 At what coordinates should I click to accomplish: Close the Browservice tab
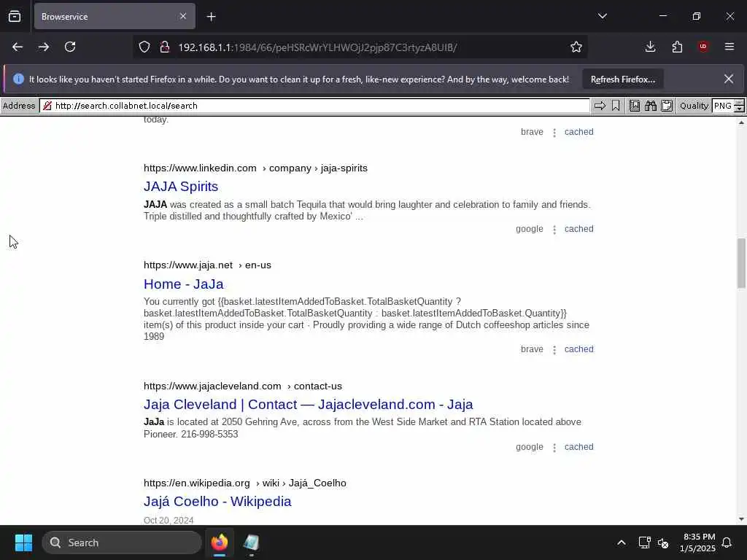pos(183,16)
